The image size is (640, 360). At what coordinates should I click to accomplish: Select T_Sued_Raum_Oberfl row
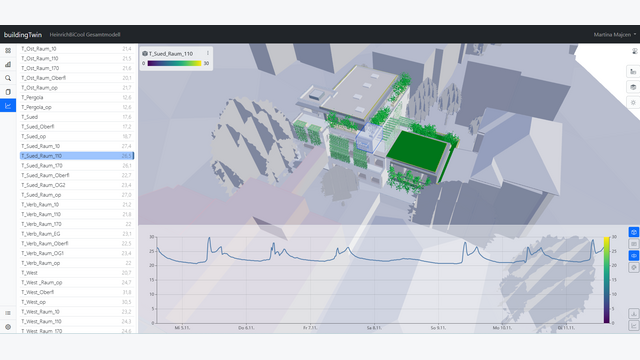pos(77,176)
